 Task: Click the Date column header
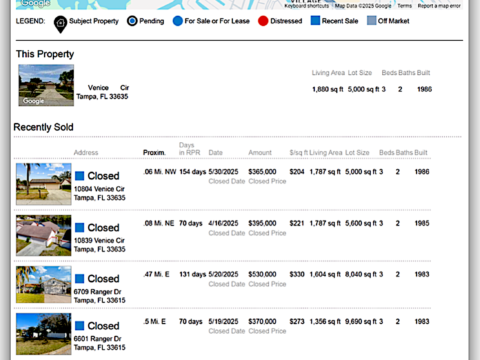point(216,152)
